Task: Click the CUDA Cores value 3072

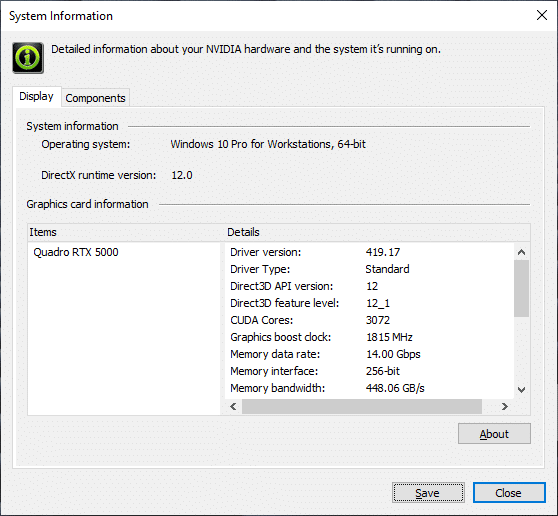Action: [378, 320]
